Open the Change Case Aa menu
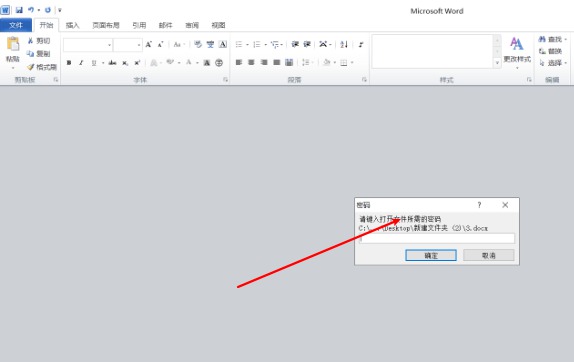 coord(179,45)
